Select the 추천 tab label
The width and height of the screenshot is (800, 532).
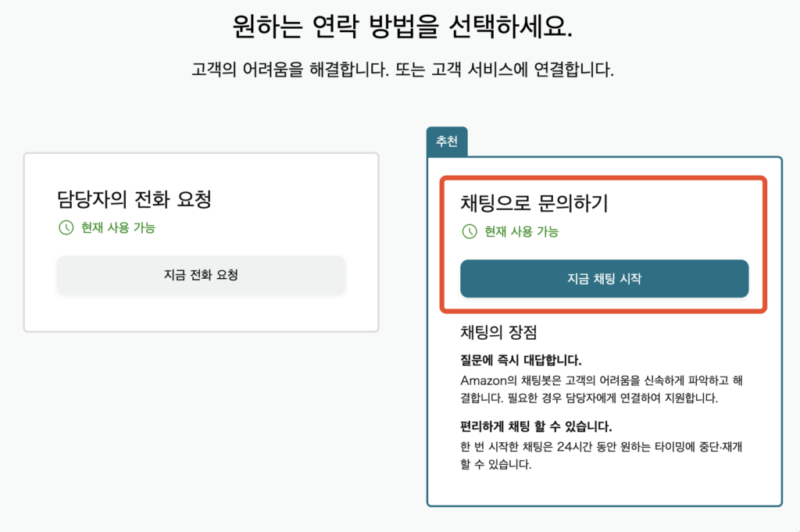point(447,142)
